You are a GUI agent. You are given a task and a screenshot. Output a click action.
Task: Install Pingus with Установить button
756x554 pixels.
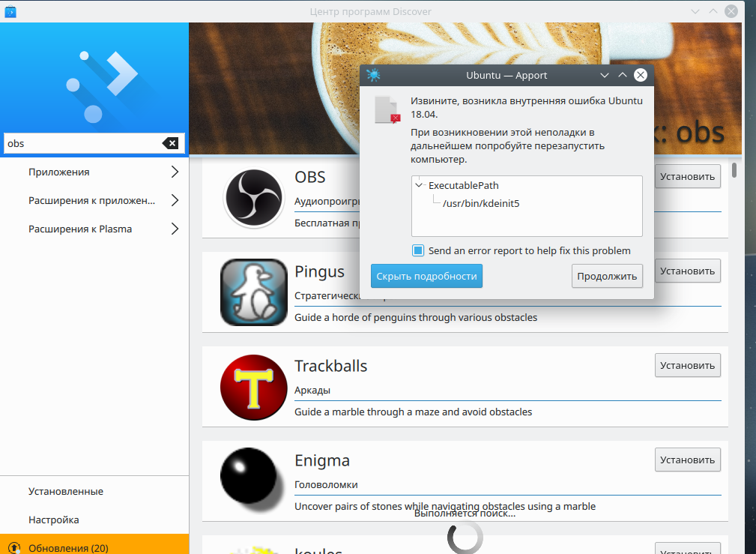pyautogui.click(x=688, y=271)
